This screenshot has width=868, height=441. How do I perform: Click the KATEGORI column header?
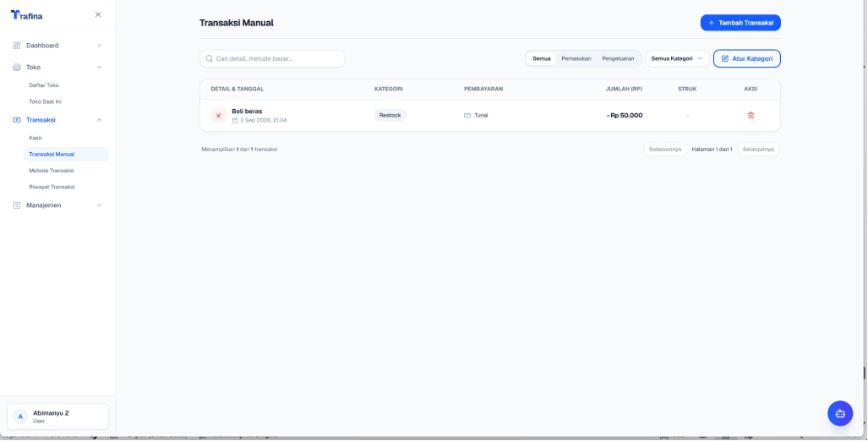coord(389,89)
